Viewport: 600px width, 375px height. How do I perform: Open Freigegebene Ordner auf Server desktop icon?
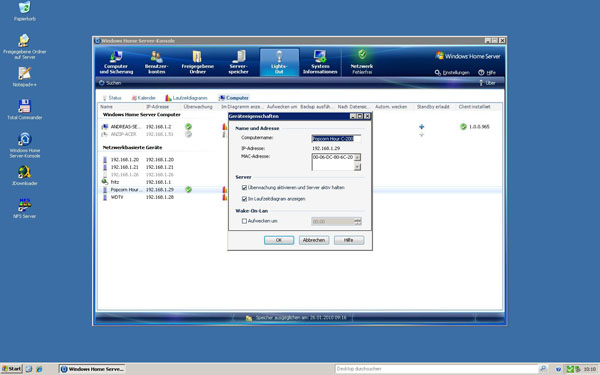click(24, 47)
